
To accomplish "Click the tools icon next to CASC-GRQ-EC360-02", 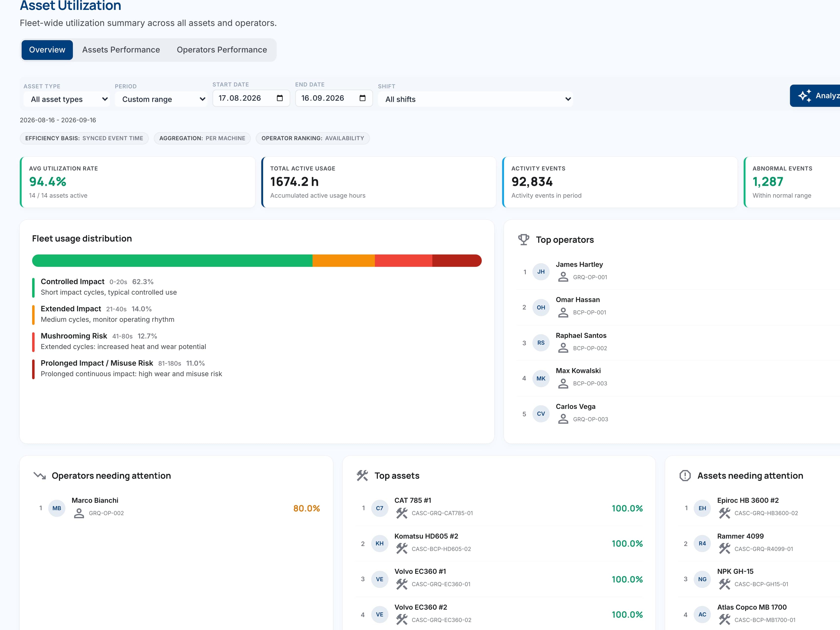I will (402, 620).
